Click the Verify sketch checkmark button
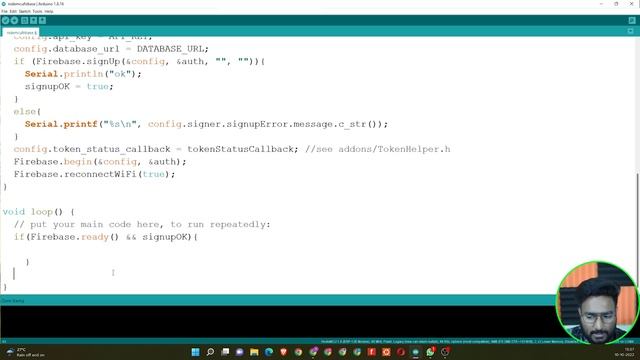 click(x=5, y=20)
